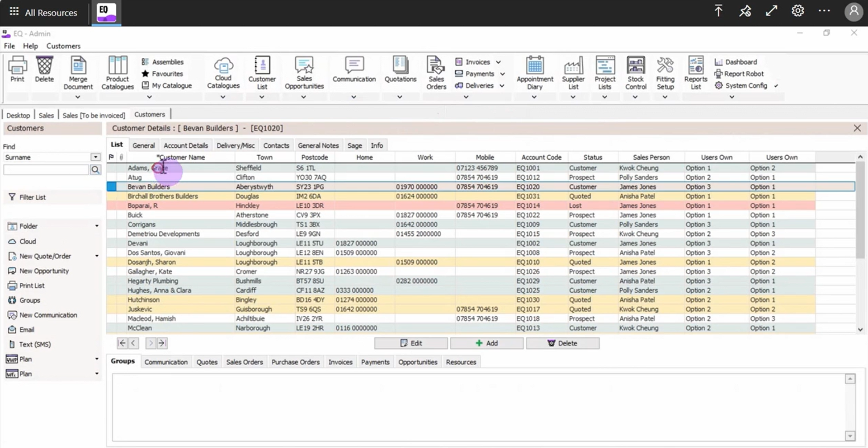Go to the first record button
The width and height of the screenshot is (868, 448).
[122, 343]
